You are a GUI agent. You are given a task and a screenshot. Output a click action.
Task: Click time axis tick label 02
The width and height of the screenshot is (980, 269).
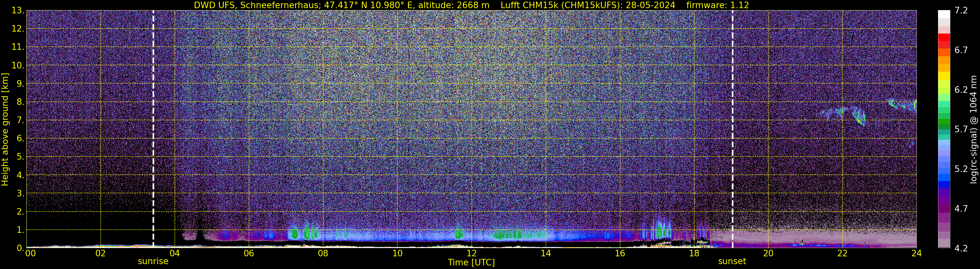pos(101,253)
